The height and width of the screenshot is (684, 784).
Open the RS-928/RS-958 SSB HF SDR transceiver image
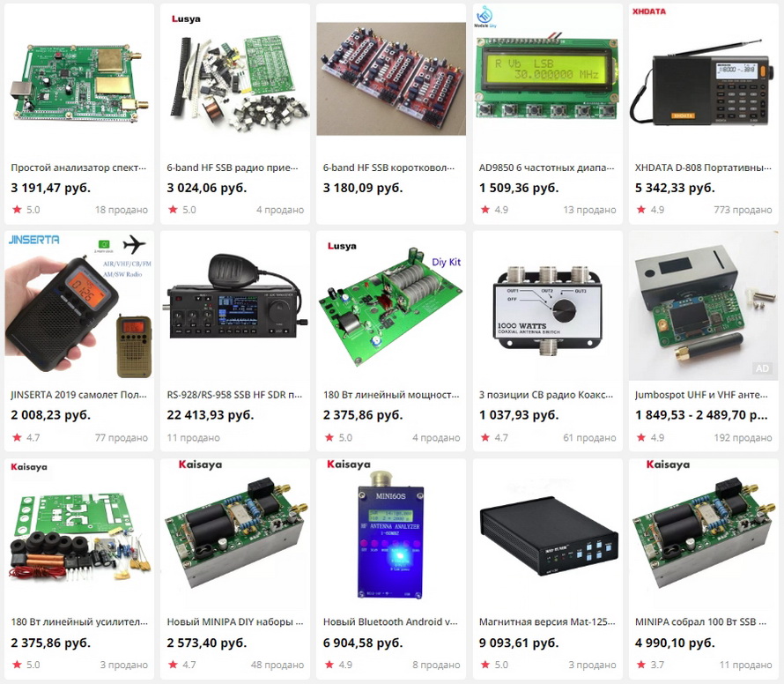coord(235,299)
